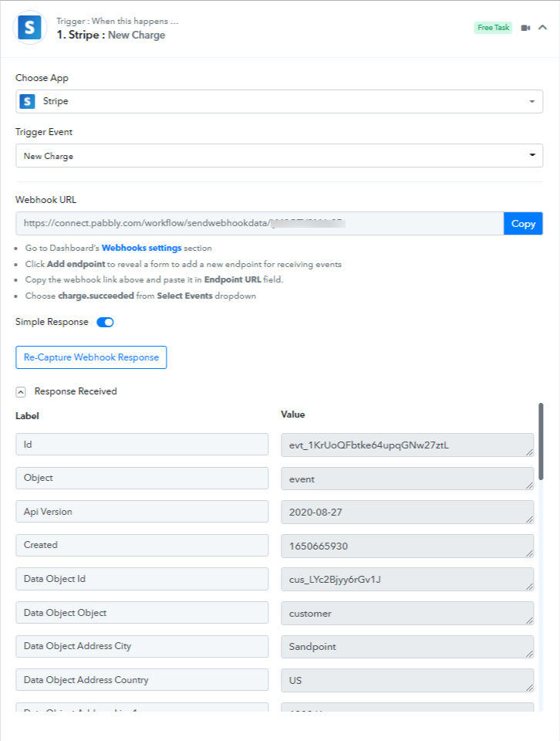
Task: Click resize handle of 'event' value field
Action: [x=529, y=486]
